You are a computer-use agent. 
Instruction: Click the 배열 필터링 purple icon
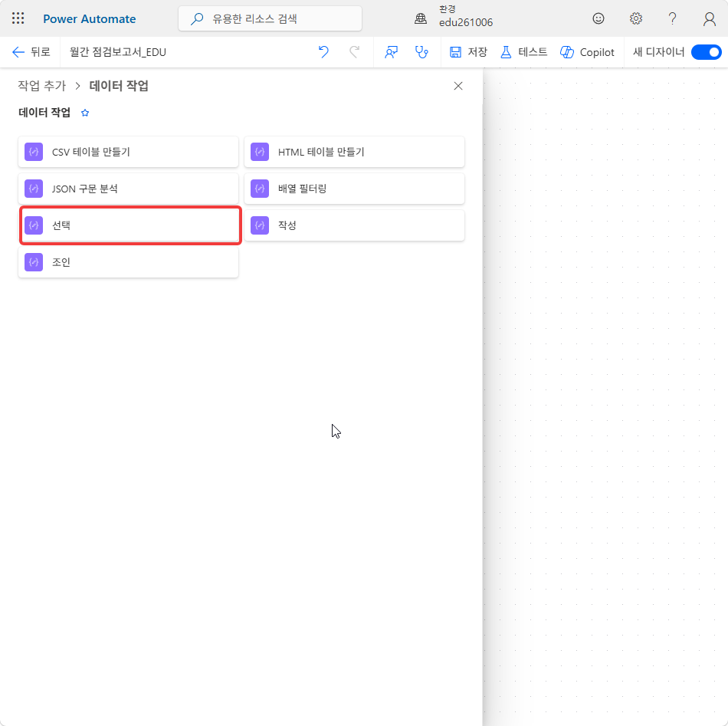click(x=260, y=189)
